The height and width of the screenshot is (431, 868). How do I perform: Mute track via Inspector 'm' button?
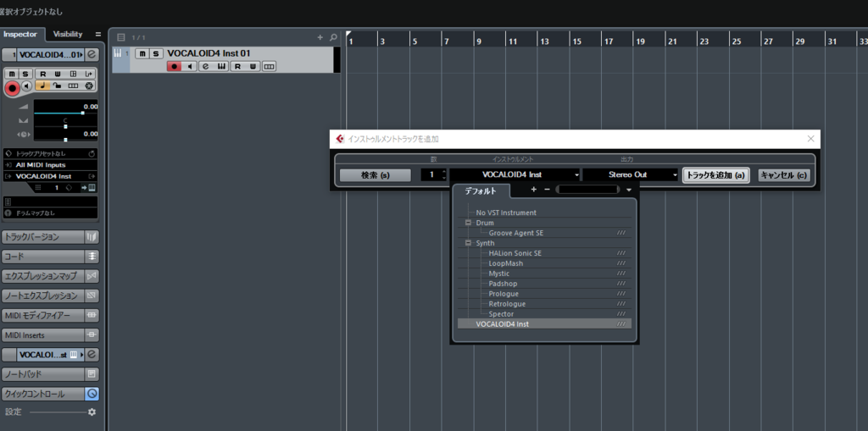(x=12, y=74)
